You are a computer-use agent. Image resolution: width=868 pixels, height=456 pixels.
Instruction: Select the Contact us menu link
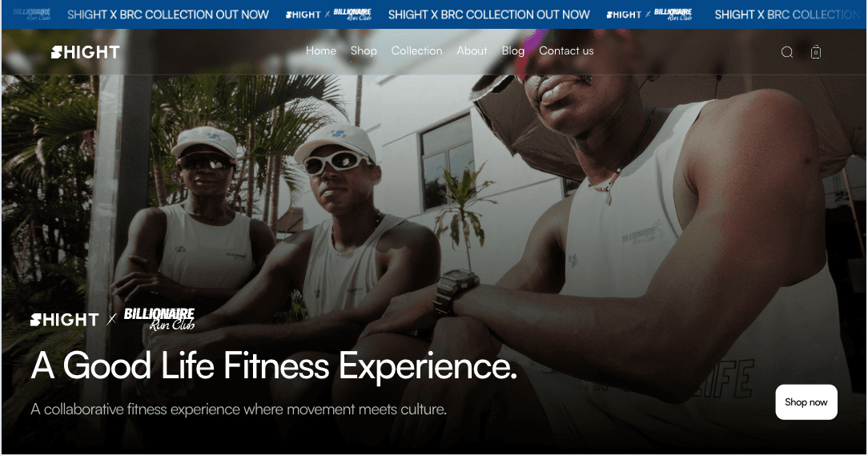[x=566, y=50]
